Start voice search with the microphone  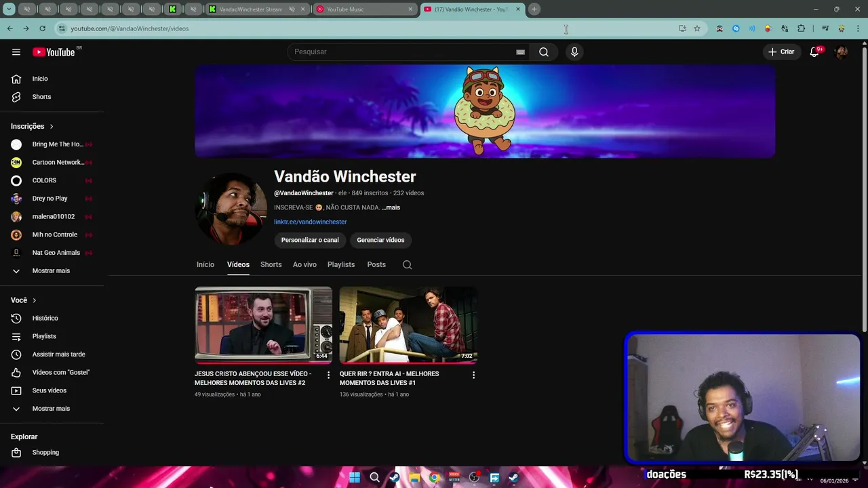(x=574, y=52)
